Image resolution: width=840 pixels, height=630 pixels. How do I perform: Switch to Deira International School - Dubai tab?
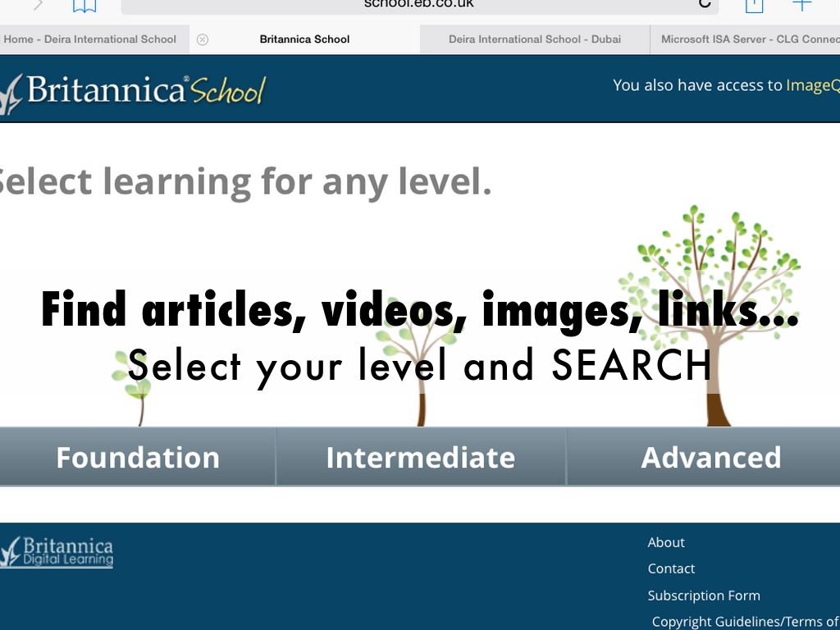[x=534, y=39]
